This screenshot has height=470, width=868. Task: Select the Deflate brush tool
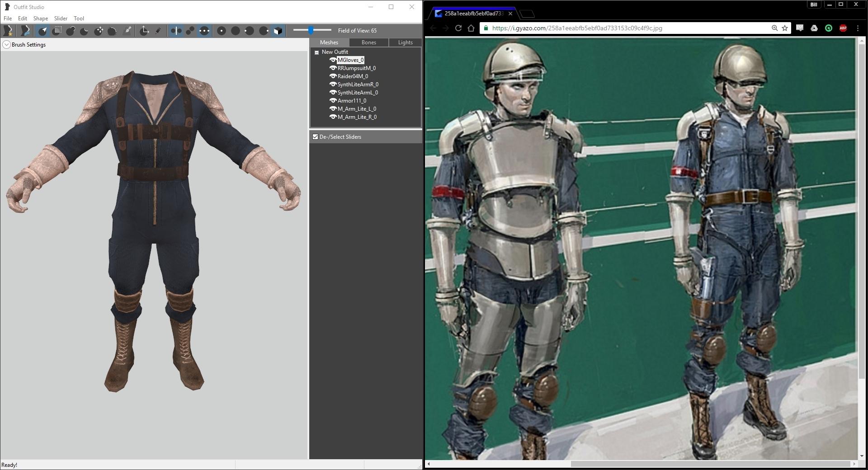click(x=85, y=31)
